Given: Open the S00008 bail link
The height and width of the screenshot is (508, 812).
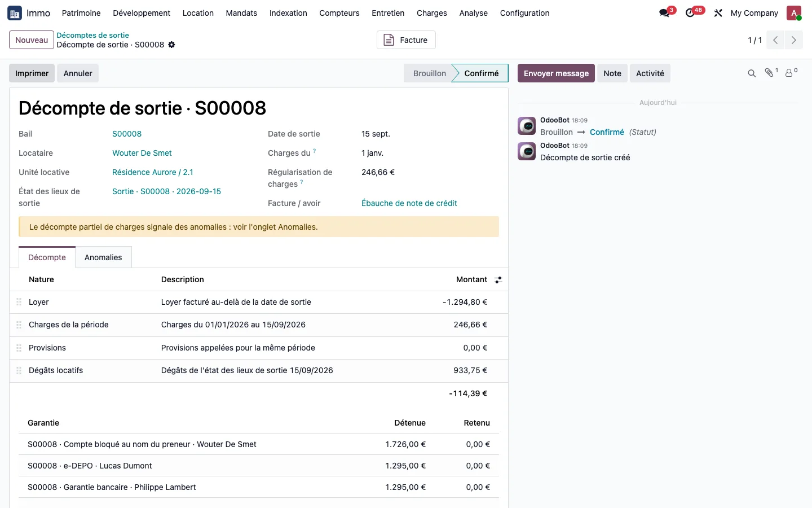Looking at the screenshot, I should coord(127,134).
